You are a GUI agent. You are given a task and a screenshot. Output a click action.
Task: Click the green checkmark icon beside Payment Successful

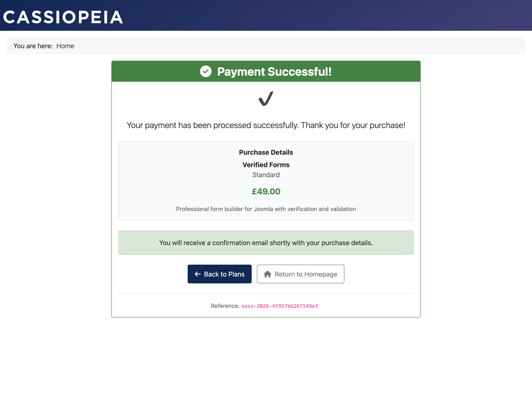(x=206, y=71)
